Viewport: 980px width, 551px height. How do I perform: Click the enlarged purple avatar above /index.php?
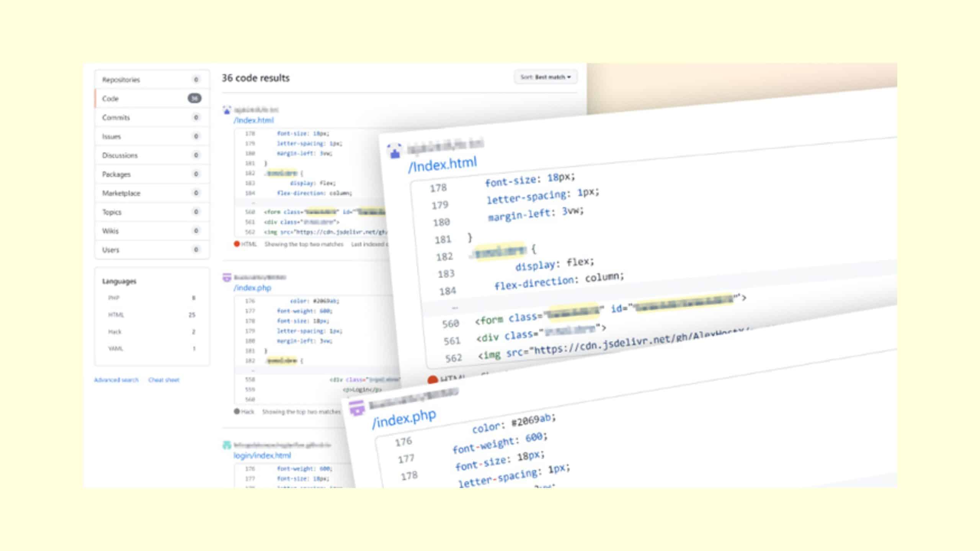357,408
